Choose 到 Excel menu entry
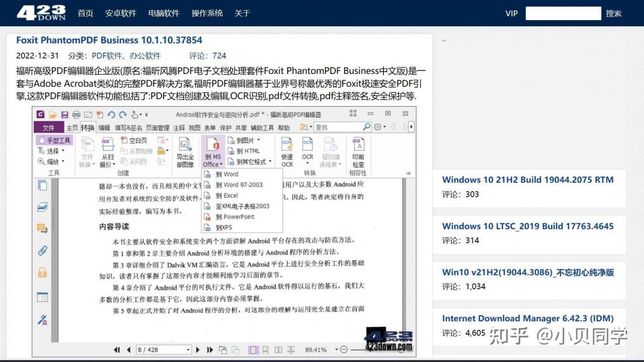644x362 pixels. pos(242,195)
